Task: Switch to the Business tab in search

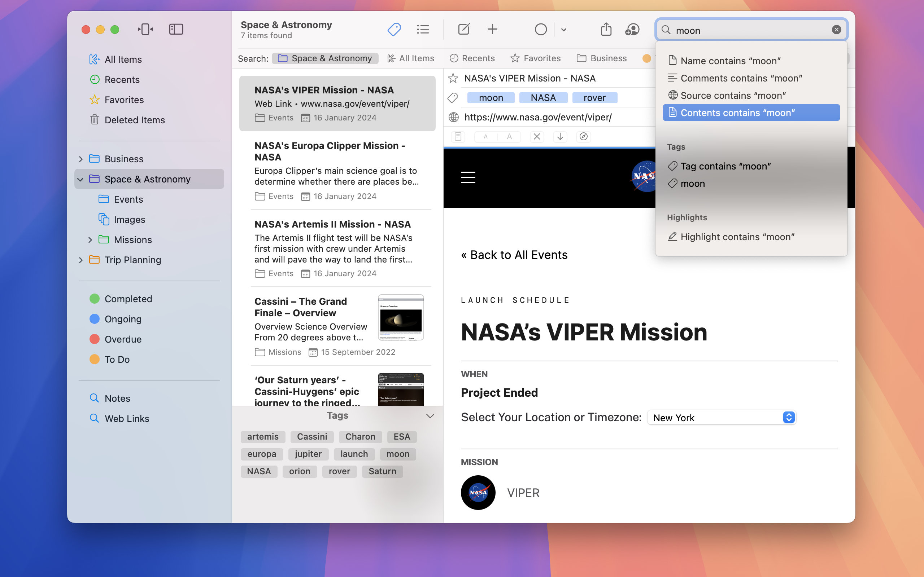Action: coord(602,58)
